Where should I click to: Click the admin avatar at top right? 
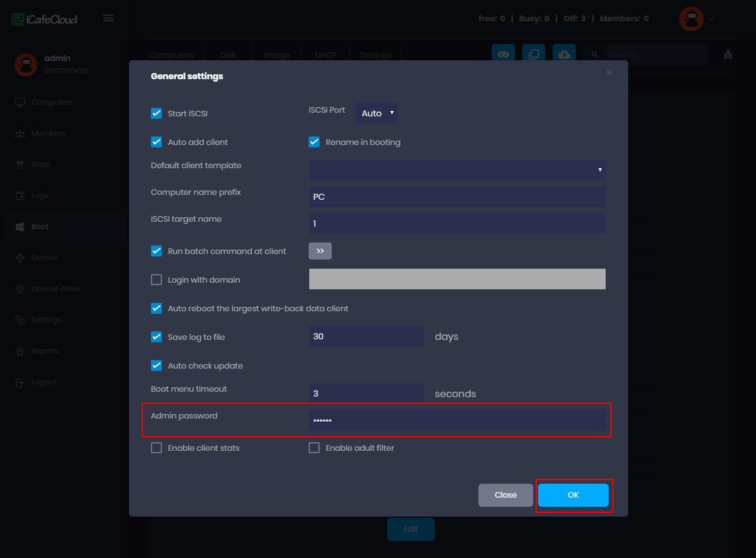click(x=691, y=18)
